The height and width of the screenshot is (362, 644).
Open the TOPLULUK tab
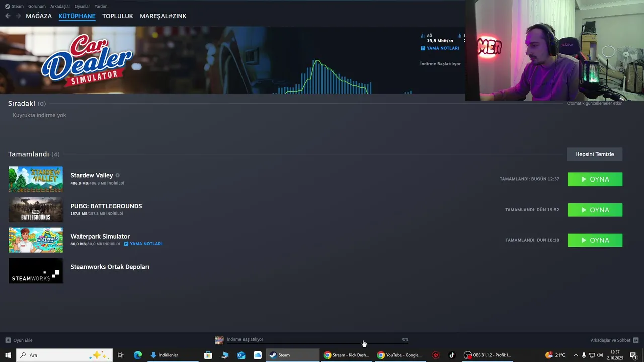(x=118, y=16)
